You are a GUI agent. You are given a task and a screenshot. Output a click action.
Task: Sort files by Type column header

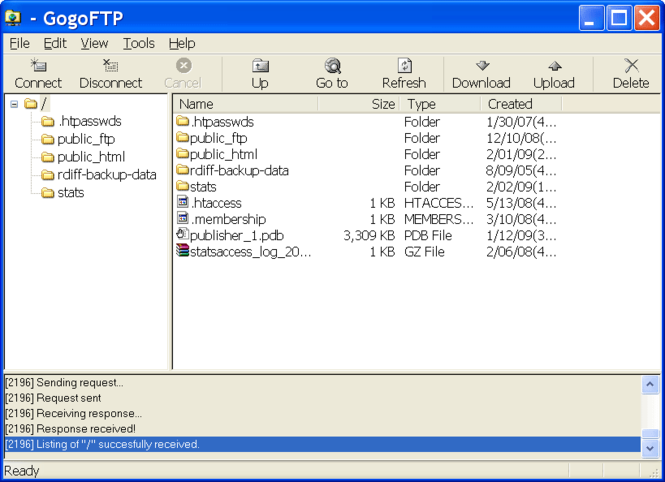click(440, 104)
